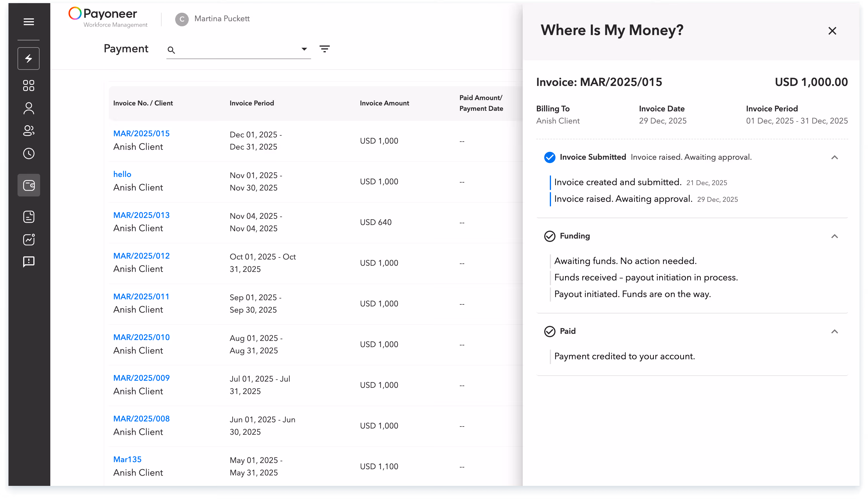Open invoice MAR/2025/015 link
Viewport: 868px width, 500px height.
(141, 134)
